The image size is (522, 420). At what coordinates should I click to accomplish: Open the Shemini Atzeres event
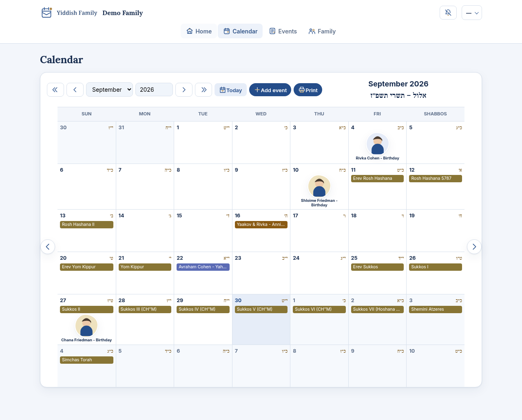coord(436,309)
